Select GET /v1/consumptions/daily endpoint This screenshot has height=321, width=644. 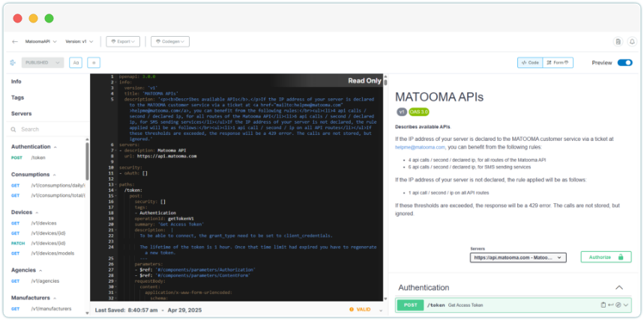(48, 185)
